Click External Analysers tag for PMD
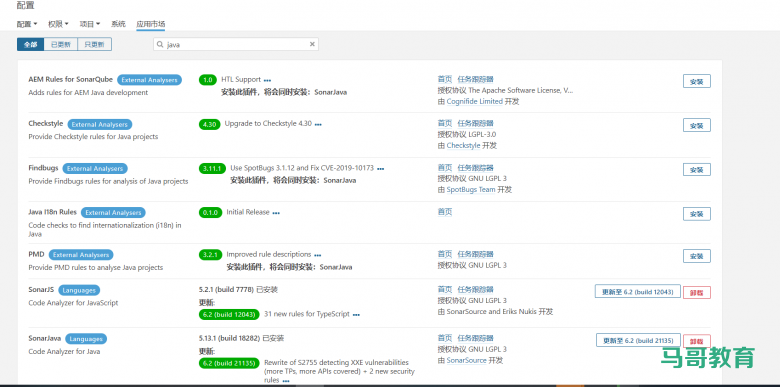This screenshot has width=780, height=387. click(x=81, y=255)
